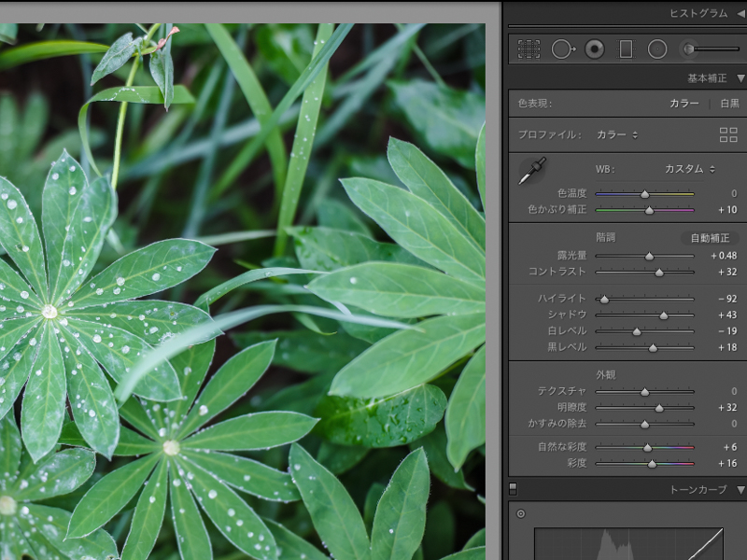Image resolution: width=747 pixels, height=560 pixels.
Task: Click the テクスチャ value 0
Action: pos(734,391)
